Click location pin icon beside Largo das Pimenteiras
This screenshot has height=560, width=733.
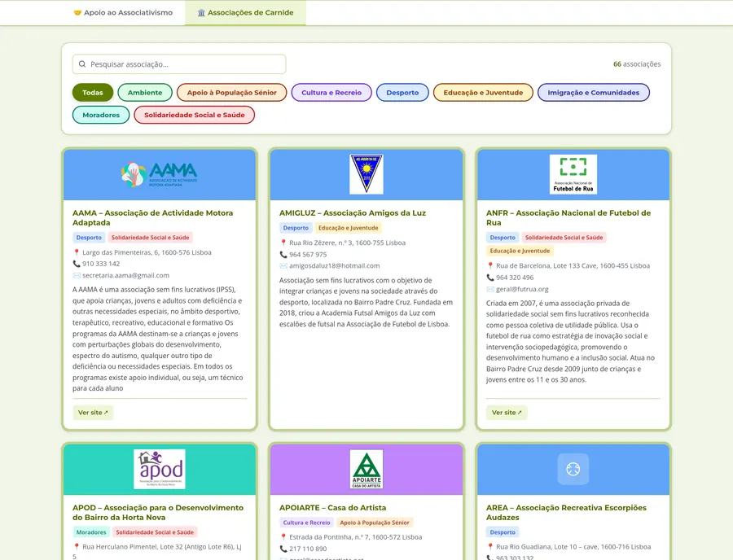77,252
